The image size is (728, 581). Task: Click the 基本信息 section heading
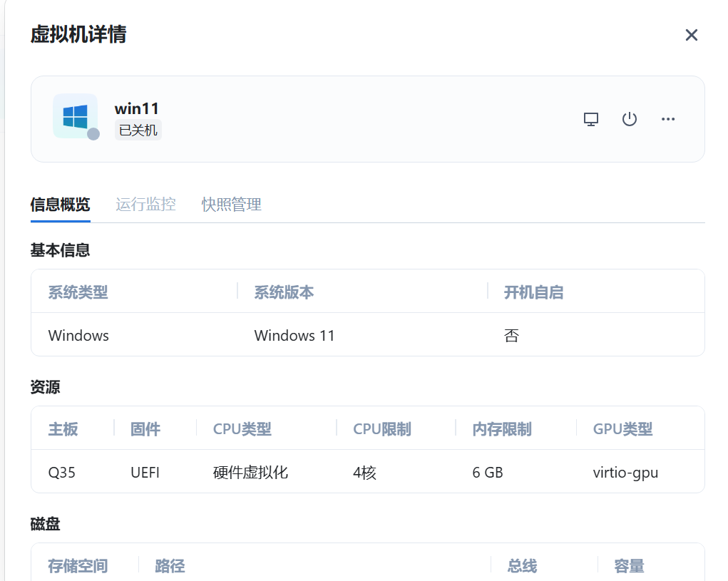pyautogui.click(x=61, y=250)
